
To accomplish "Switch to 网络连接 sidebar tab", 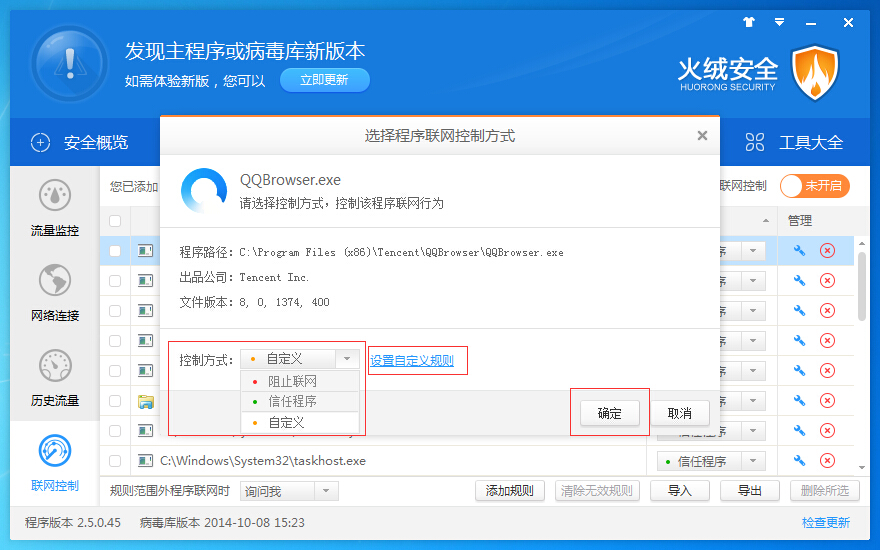I will pos(55,294).
